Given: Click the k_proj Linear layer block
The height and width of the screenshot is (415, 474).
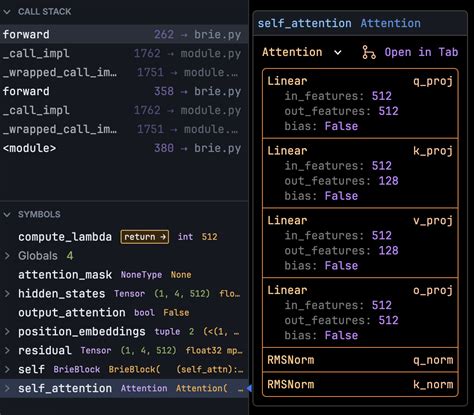Looking at the screenshot, I should tap(360, 173).
